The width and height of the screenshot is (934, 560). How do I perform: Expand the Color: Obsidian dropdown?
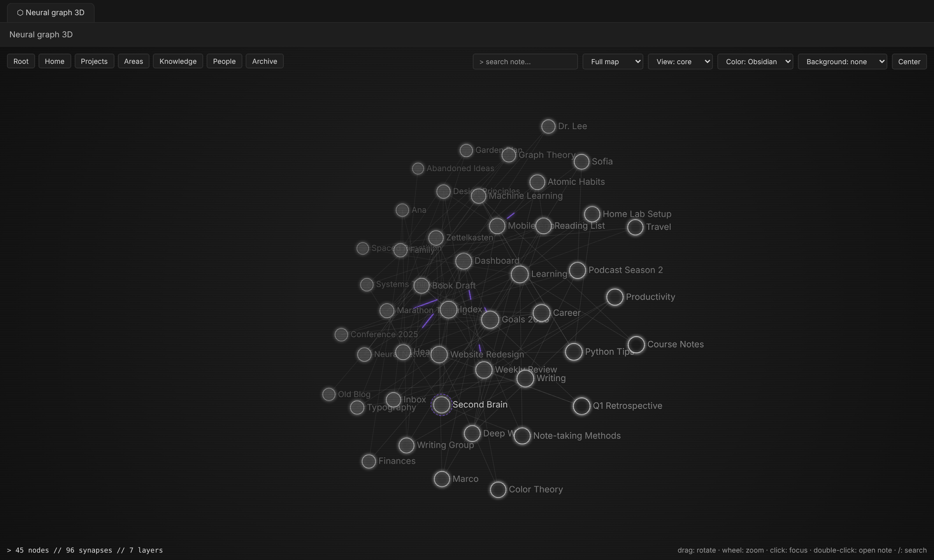pos(755,61)
